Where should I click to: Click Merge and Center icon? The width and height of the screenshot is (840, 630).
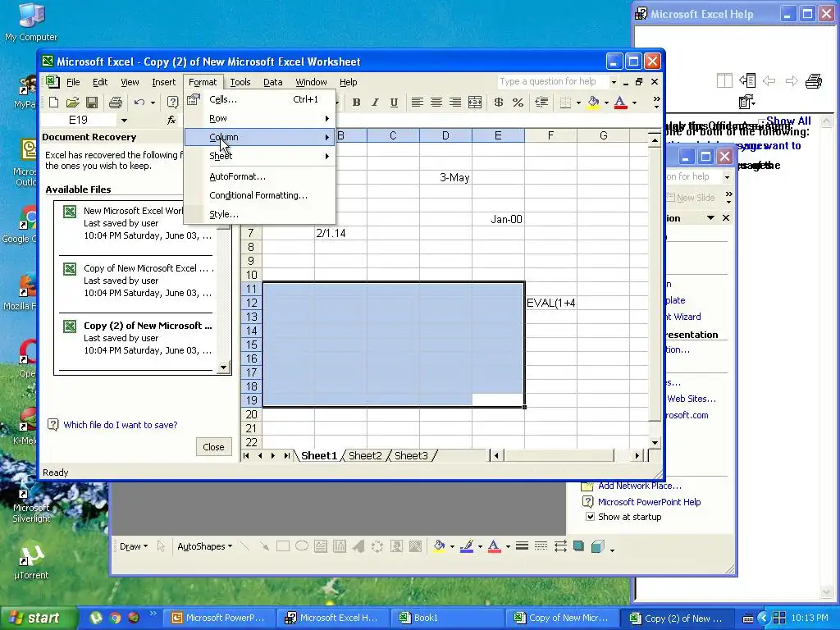click(x=475, y=103)
